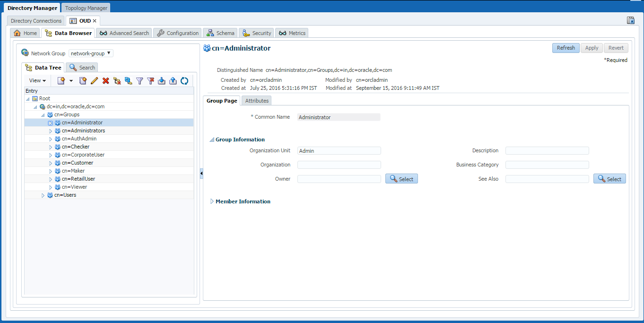Click the dc=in,dc=oracle,dc=com globe icon
The image size is (644, 323).
[43, 106]
